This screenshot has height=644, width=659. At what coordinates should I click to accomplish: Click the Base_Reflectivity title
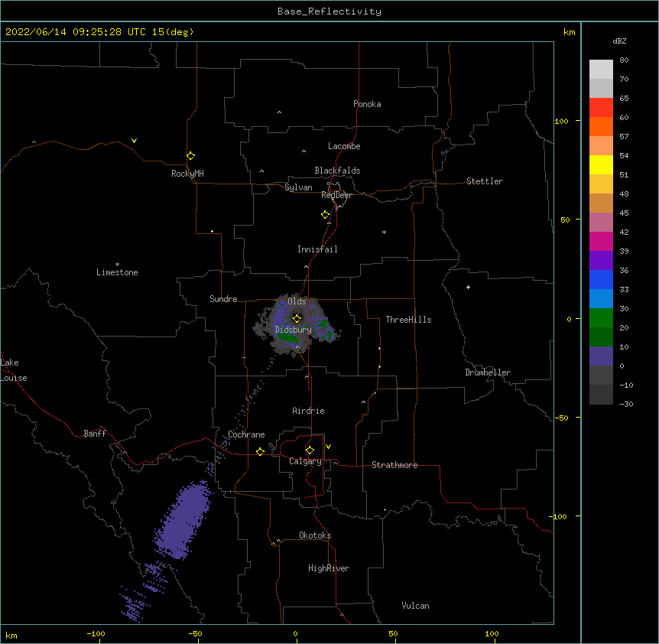pyautogui.click(x=329, y=11)
